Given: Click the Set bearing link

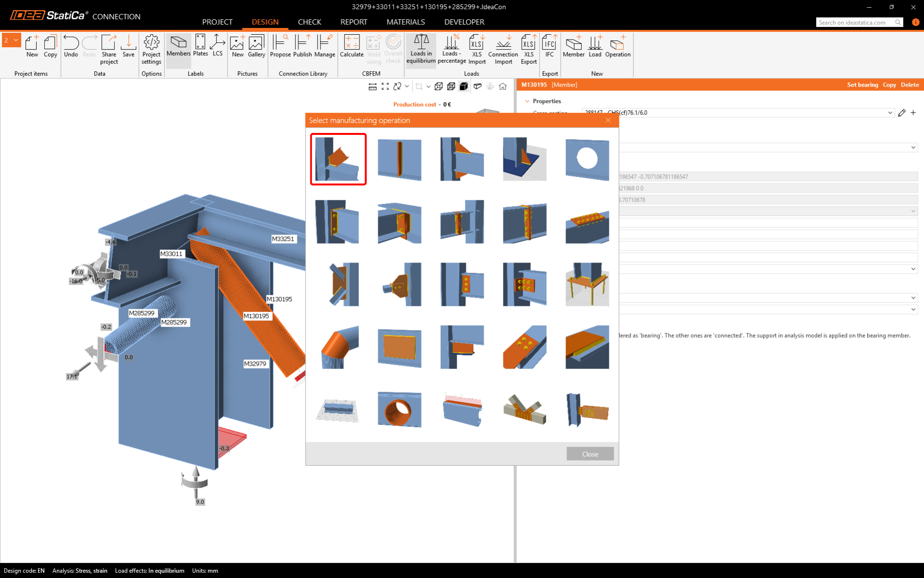Looking at the screenshot, I should click(862, 85).
